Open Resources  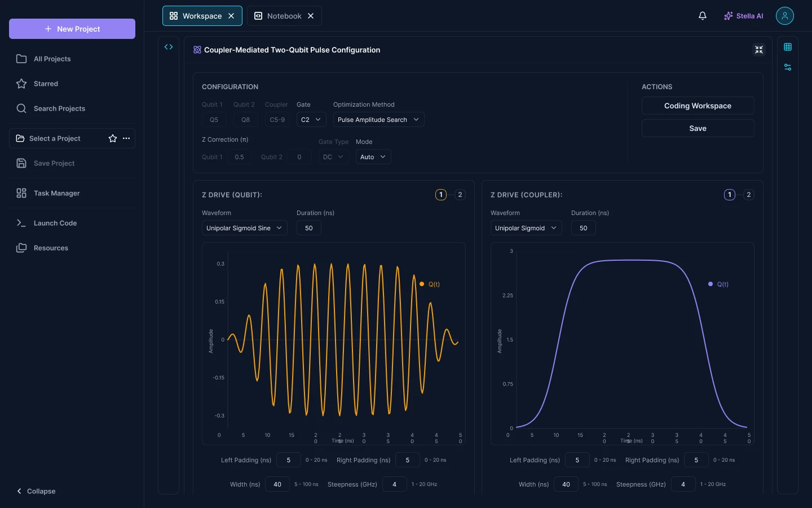pos(72,248)
